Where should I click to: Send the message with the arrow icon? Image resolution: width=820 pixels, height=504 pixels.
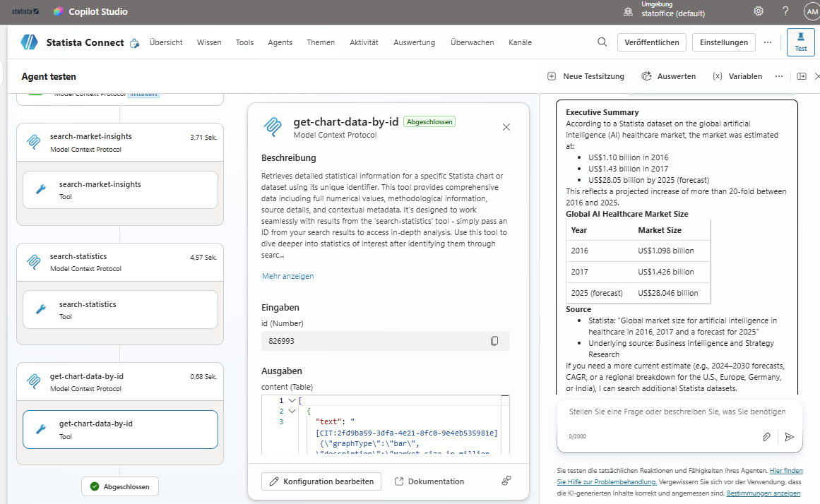(789, 436)
